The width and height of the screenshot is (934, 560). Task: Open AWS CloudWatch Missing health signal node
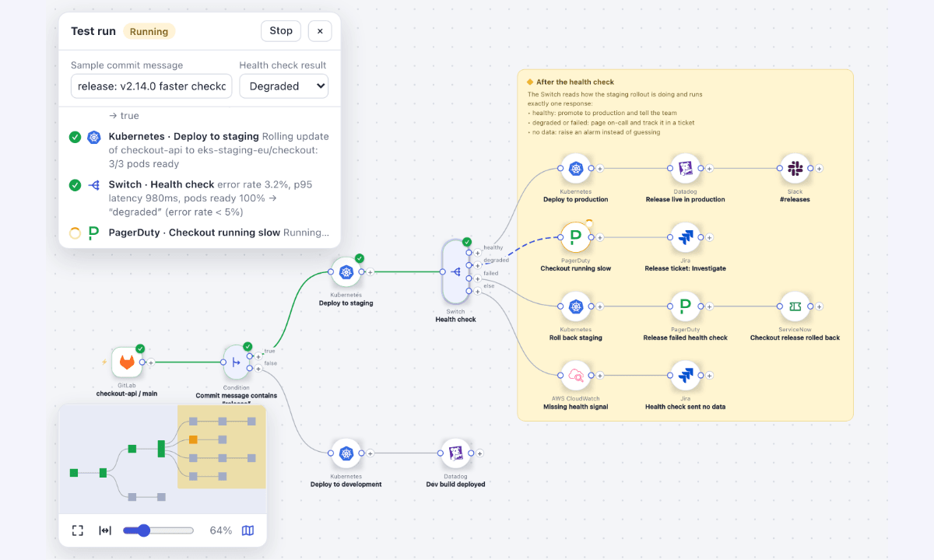point(576,376)
